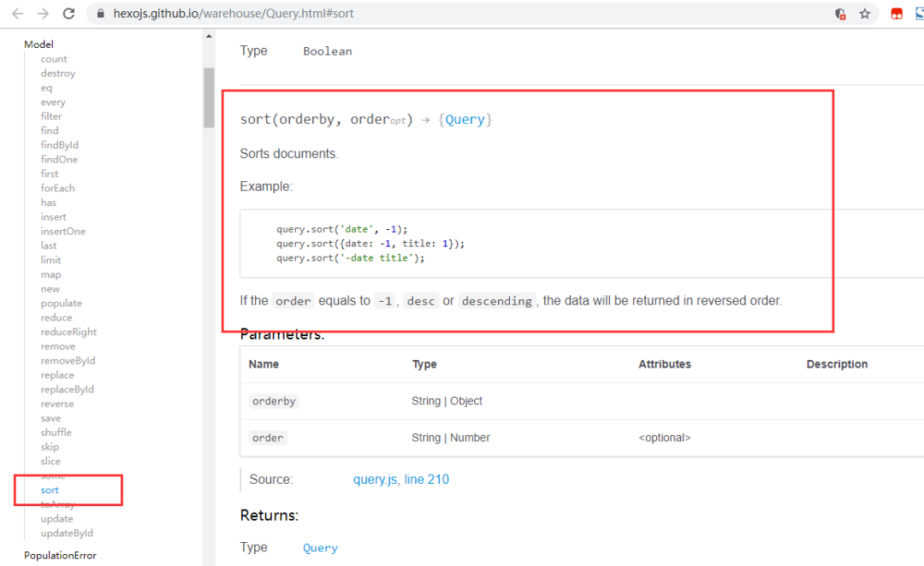Select the insert method link
Image resolution: width=924 pixels, height=566 pixels.
54,217
